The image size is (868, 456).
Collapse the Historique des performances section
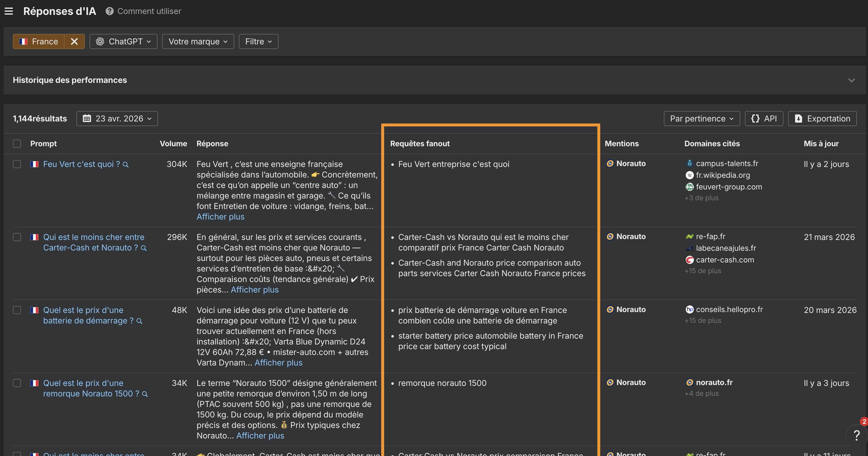click(851, 80)
